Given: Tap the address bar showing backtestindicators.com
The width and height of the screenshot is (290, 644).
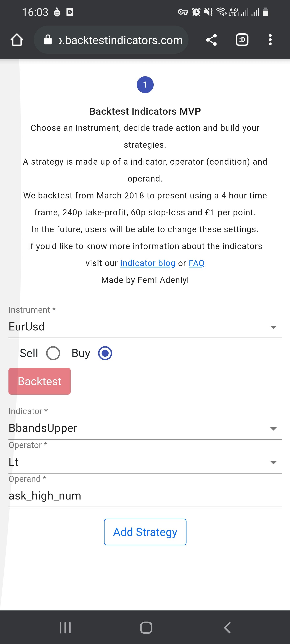Looking at the screenshot, I should click(x=120, y=39).
